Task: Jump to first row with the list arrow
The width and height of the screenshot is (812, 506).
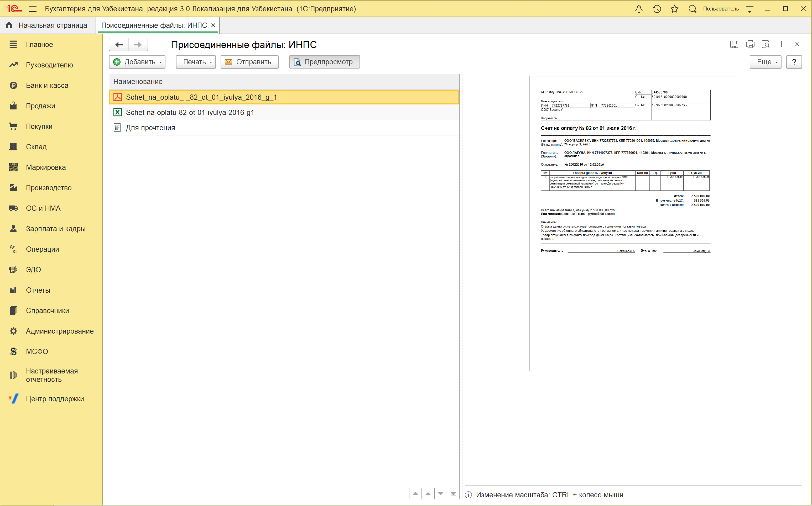Action: point(415,494)
